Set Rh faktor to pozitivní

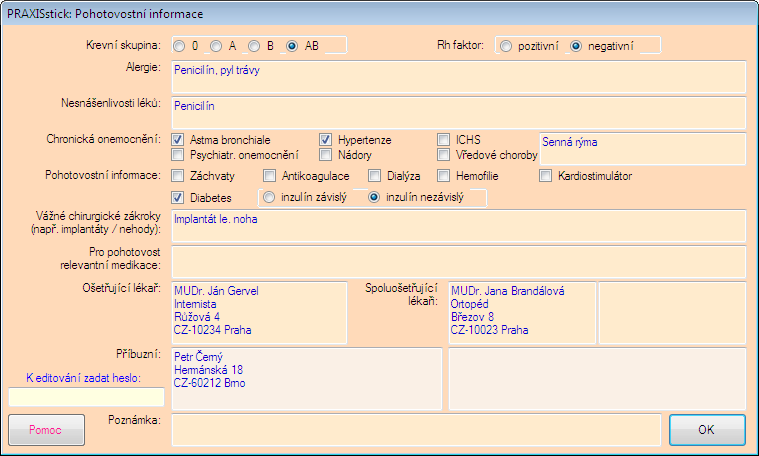point(506,46)
